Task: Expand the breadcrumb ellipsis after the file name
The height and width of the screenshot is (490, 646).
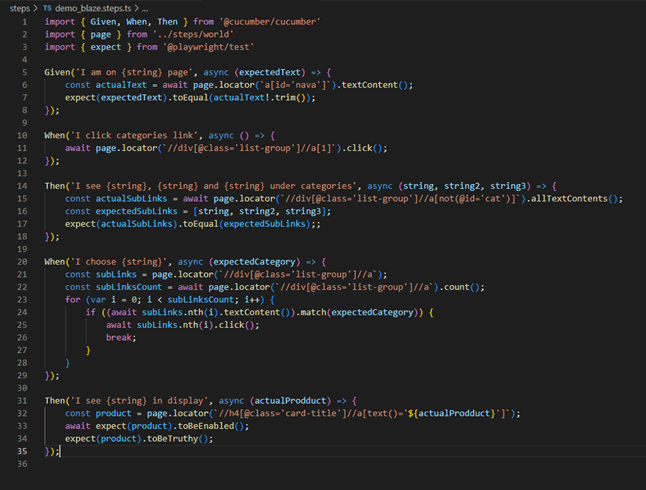Action: click(x=145, y=8)
